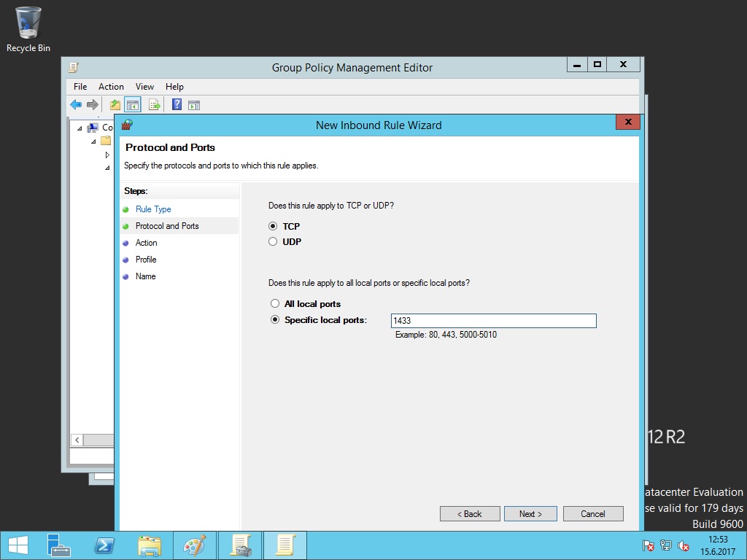Expand the collapsed tree node arrow
Screen dimensions: 747x560
tap(107, 155)
